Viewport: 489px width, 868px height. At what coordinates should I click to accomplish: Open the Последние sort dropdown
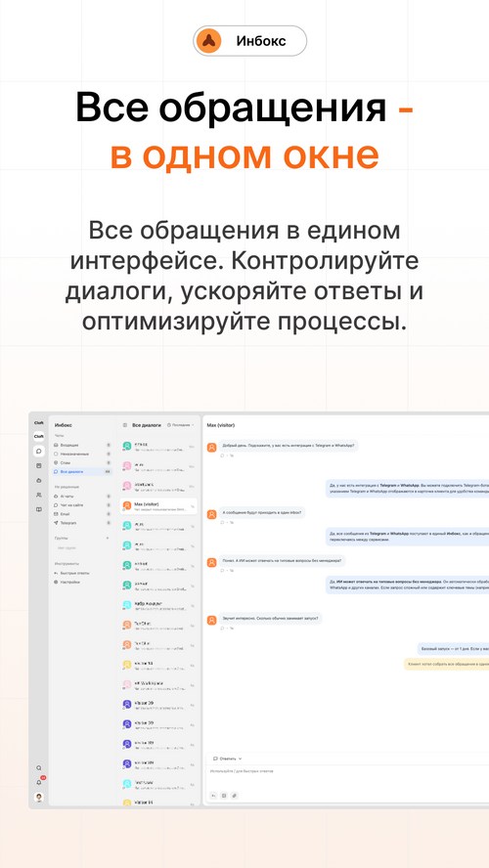click(181, 425)
